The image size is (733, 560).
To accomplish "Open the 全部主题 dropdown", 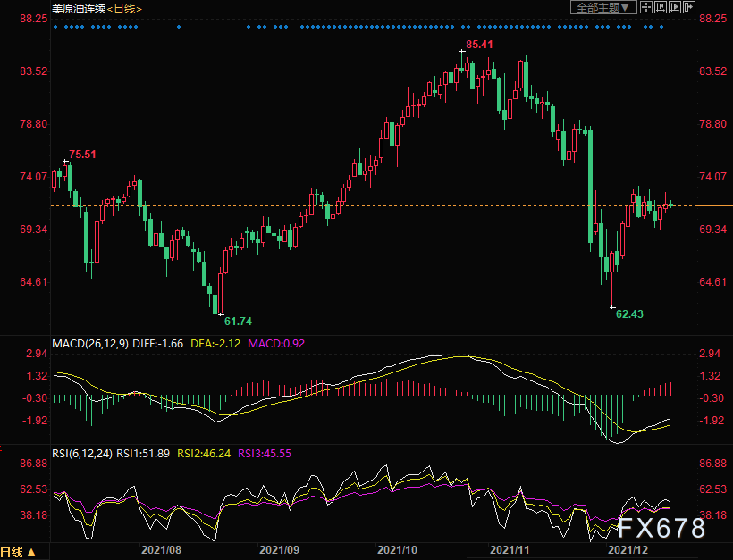I will [x=603, y=7].
